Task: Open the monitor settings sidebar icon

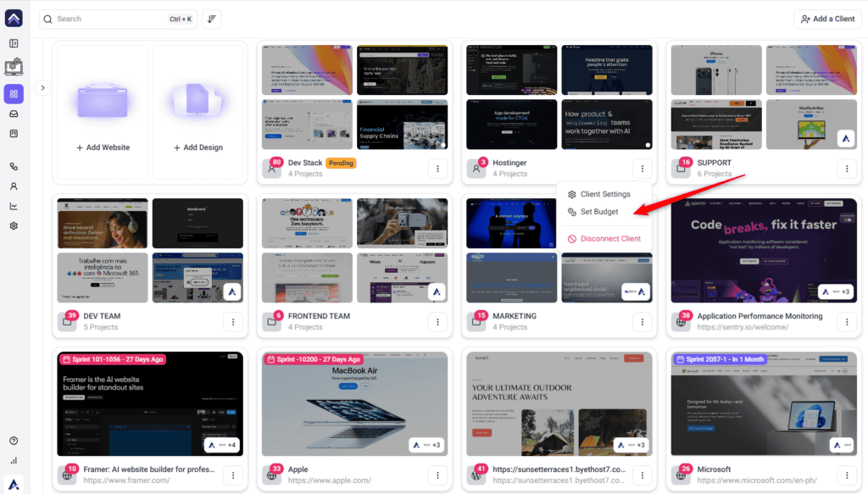Action: (x=14, y=67)
